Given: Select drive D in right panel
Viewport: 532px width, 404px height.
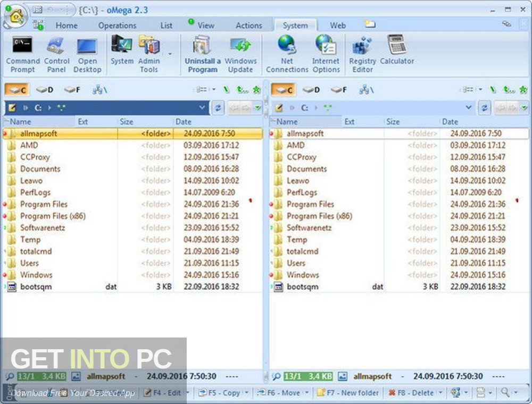Looking at the screenshot, I should pos(311,90).
